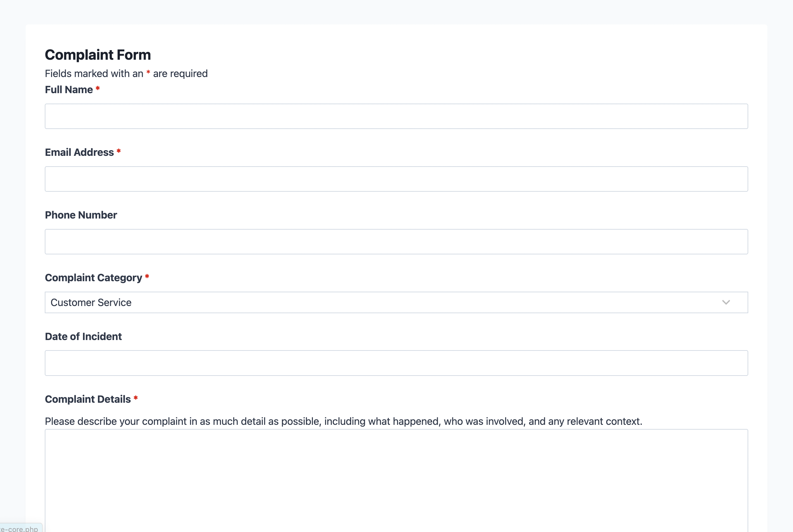Click the Date of Incident label
This screenshot has width=793, height=532.
pos(83,336)
